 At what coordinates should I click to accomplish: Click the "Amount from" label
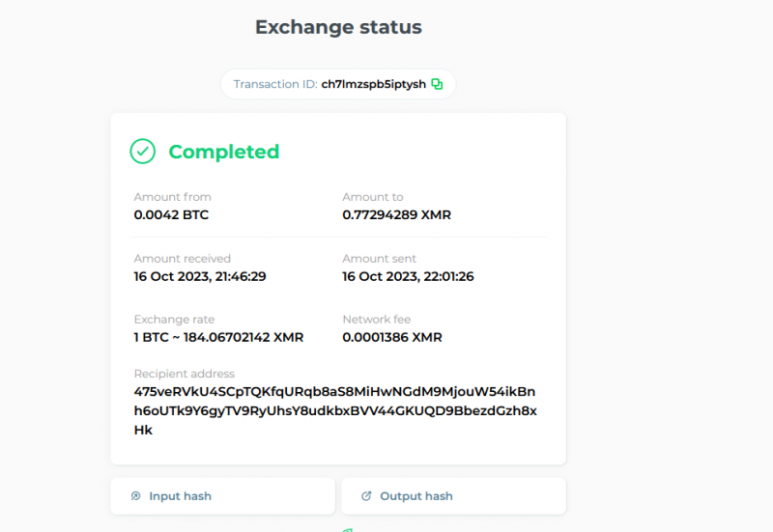click(x=172, y=197)
